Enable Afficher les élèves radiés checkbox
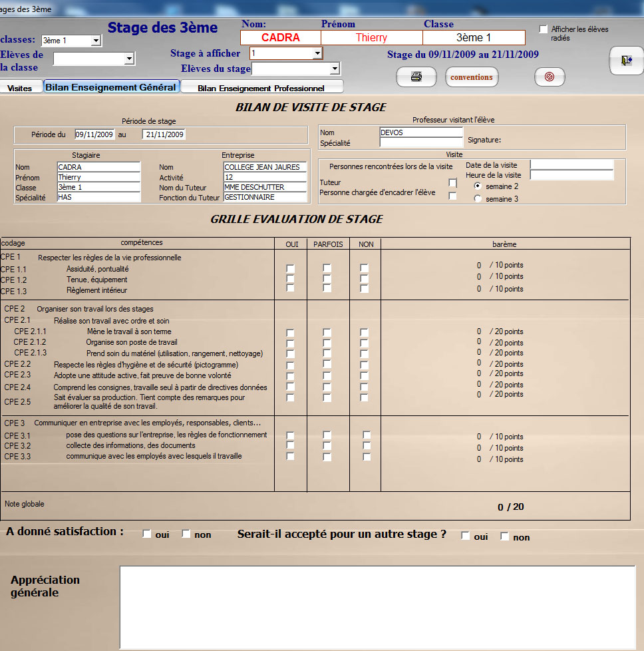The width and height of the screenshot is (644, 651). coord(544,29)
